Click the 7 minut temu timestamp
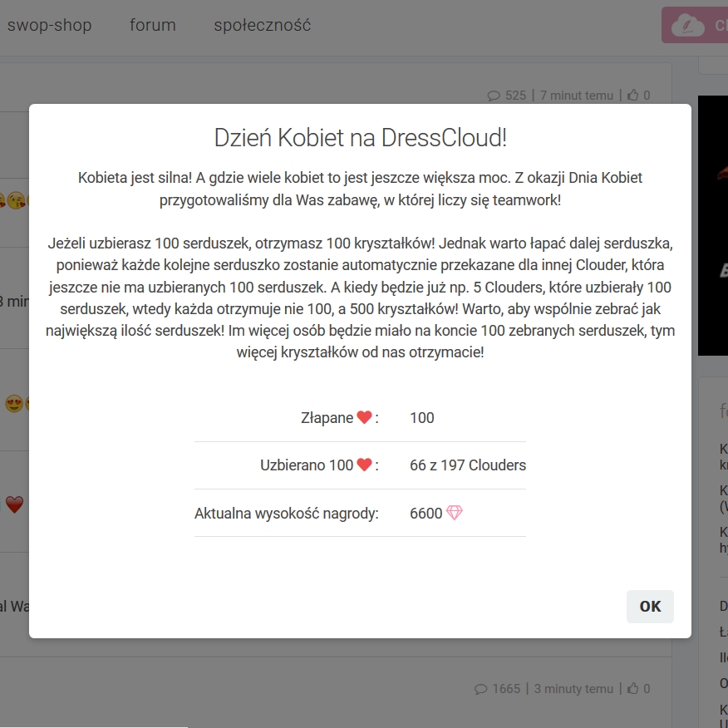728x728 pixels. [x=576, y=96]
